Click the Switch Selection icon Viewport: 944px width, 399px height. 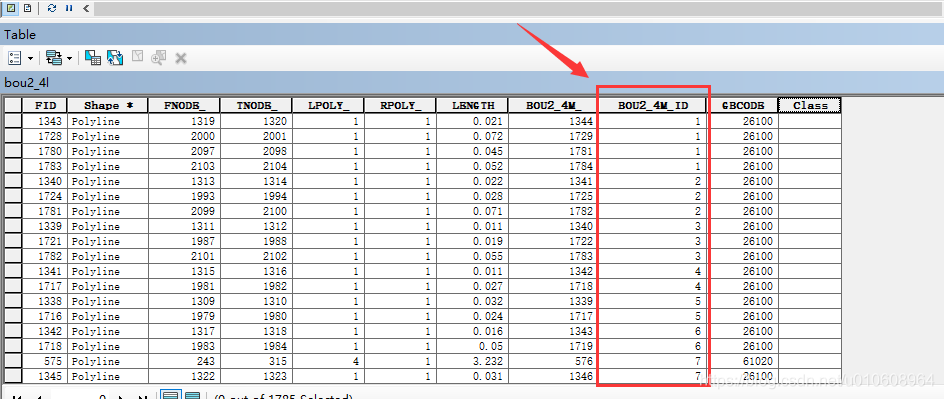coord(115,58)
